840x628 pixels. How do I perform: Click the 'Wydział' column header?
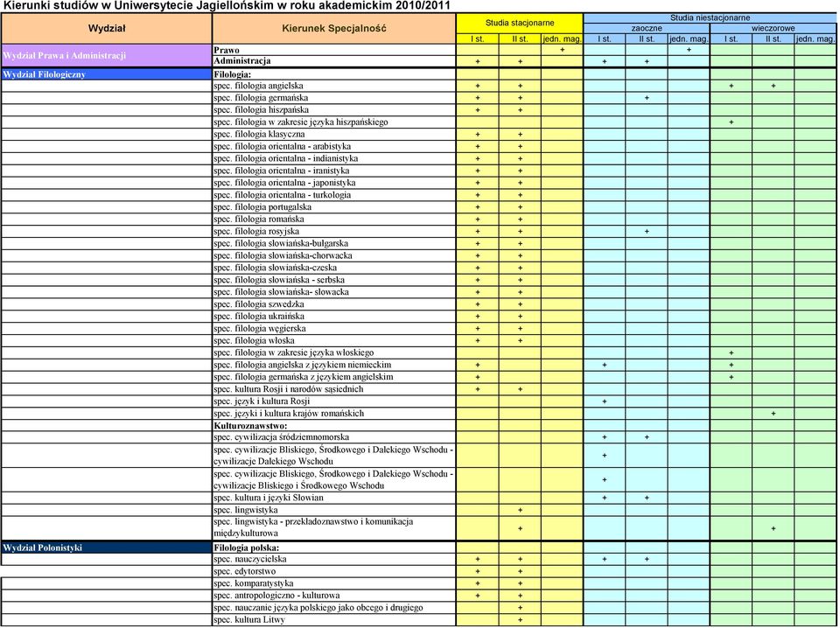[x=107, y=29]
